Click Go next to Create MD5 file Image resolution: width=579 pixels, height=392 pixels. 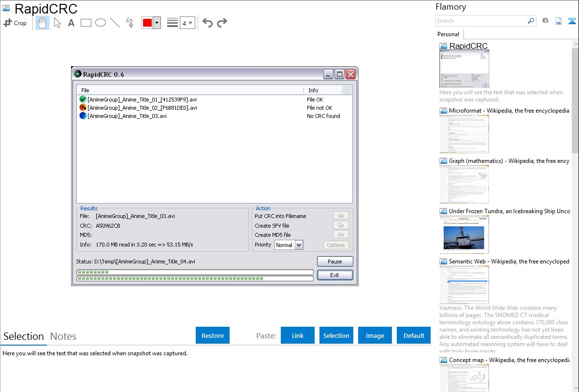(x=340, y=234)
